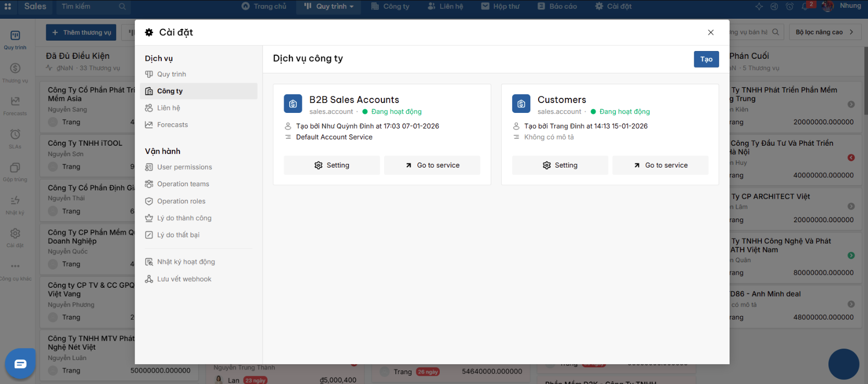
Task: Open Setting for B2B Sales Accounts
Action: [x=331, y=165]
